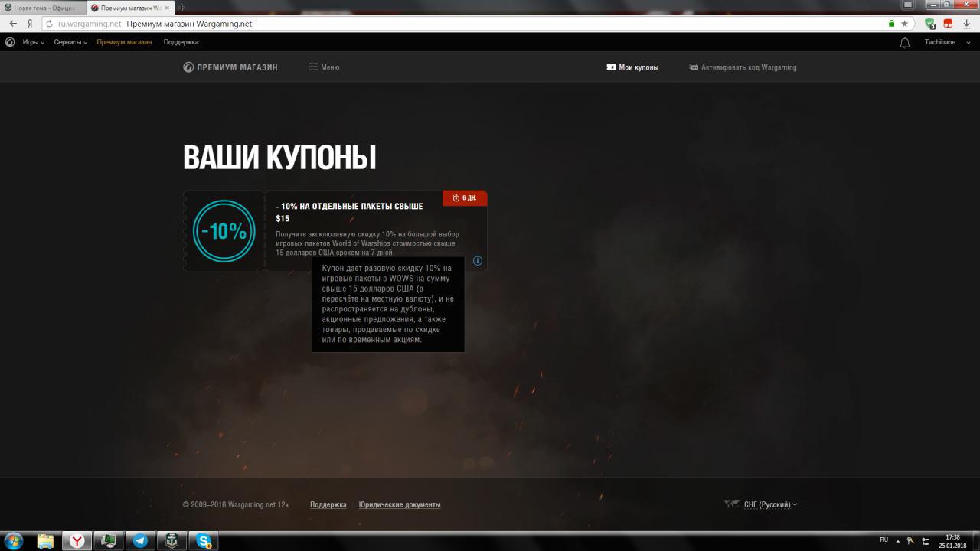The width and height of the screenshot is (980, 551).
Task: Click the coupon title about $15 packages
Action: pos(349,212)
